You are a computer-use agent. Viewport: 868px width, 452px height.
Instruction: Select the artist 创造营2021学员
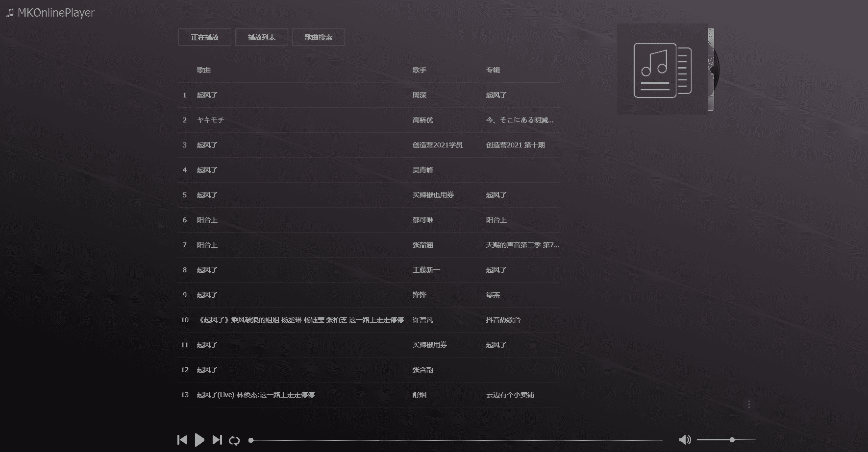click(x=437, y=145)
